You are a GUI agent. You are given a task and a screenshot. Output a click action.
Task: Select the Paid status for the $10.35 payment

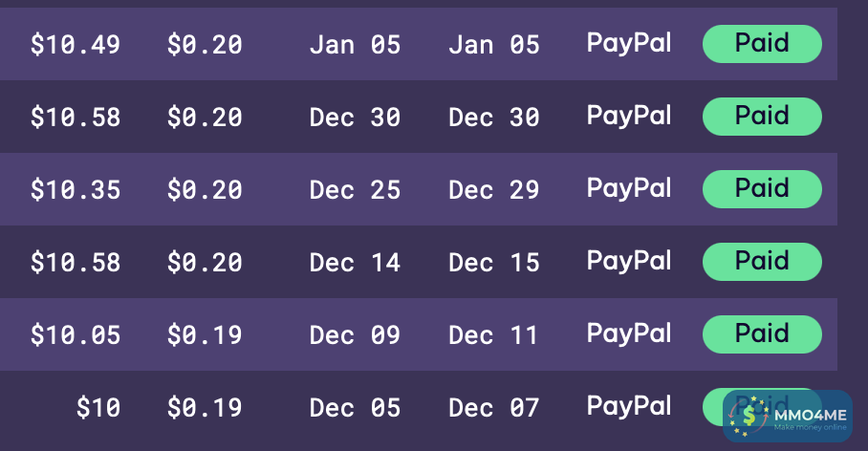click(x=762, y=189)
